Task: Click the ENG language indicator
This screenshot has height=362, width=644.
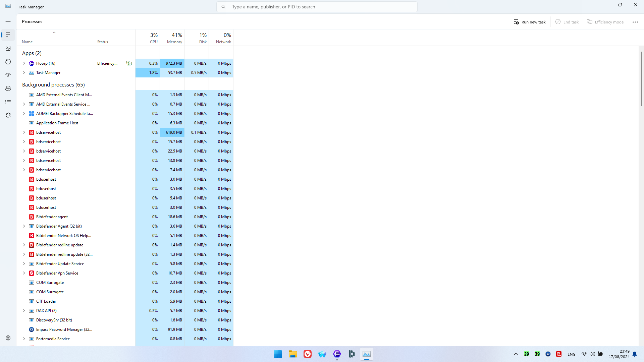Action: pos(572,354)
